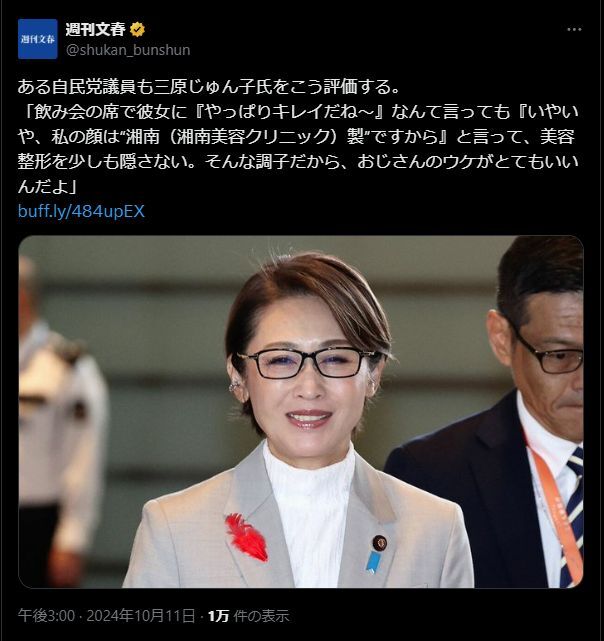Follow the buff.ly/484upEX link
The image size is (604, 641).
pos(81,211)
